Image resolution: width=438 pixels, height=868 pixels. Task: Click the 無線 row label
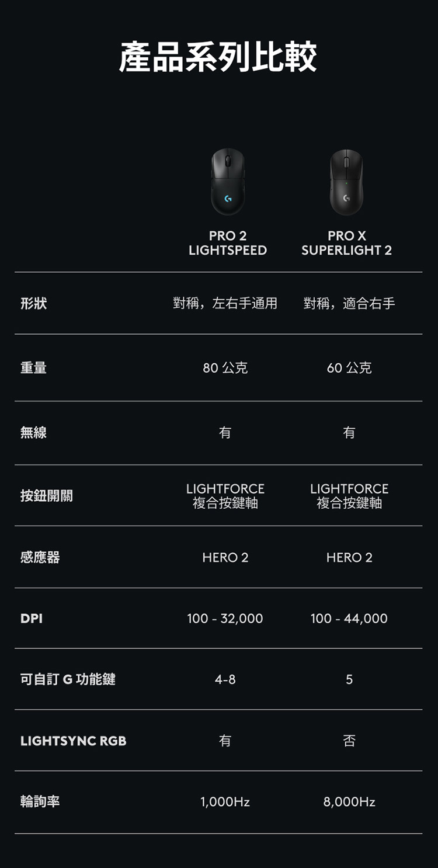click(33, 432)
